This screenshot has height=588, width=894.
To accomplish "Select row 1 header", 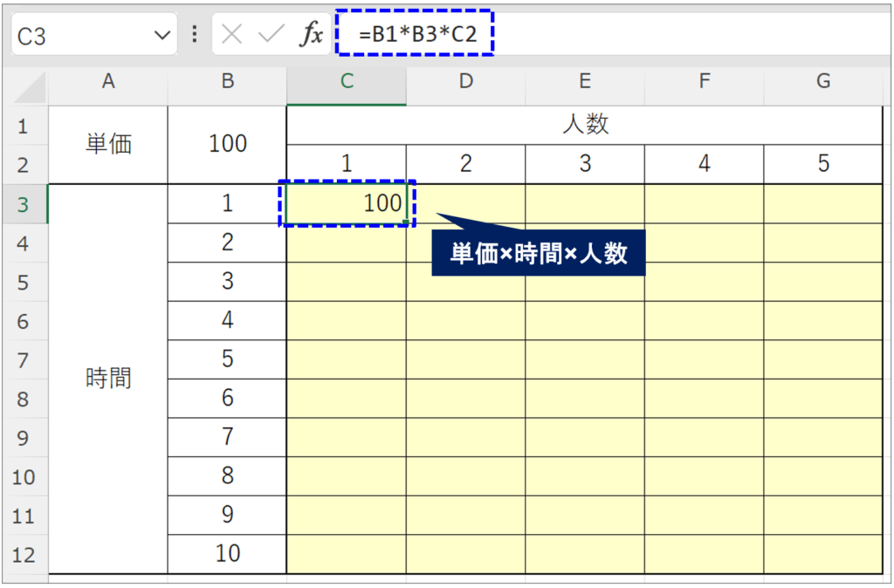I will coord(24,126).
